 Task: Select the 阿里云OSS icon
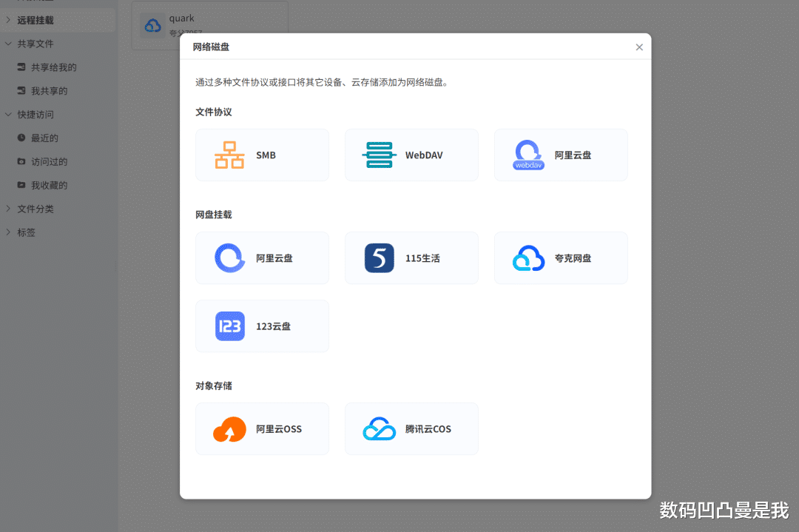pos(229,429)
